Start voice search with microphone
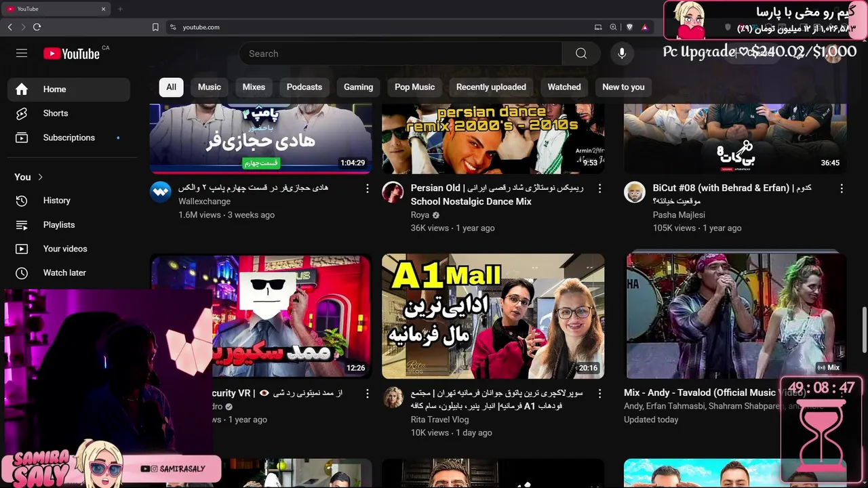The height and width of the screenshot is (488, 868). (x=622, y=54)
